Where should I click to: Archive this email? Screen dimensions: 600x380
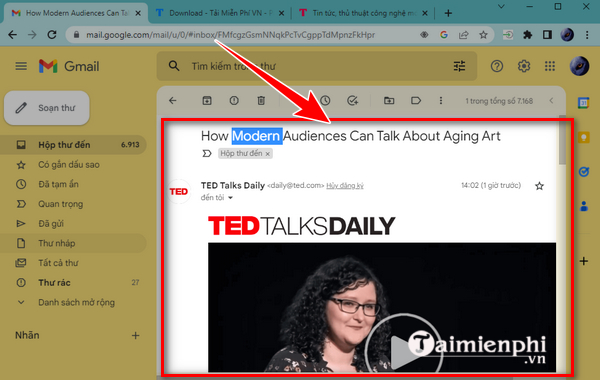click(207, 101)
